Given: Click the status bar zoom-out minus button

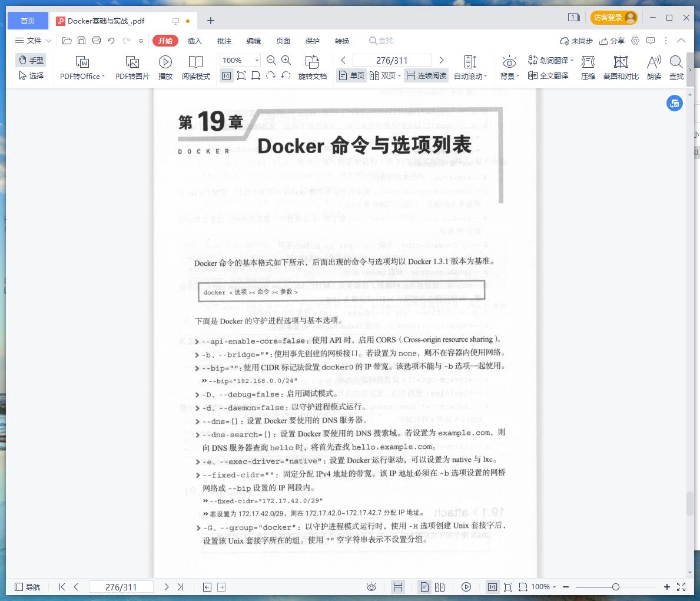Looking at the screenshot, I should coord(566,587).
